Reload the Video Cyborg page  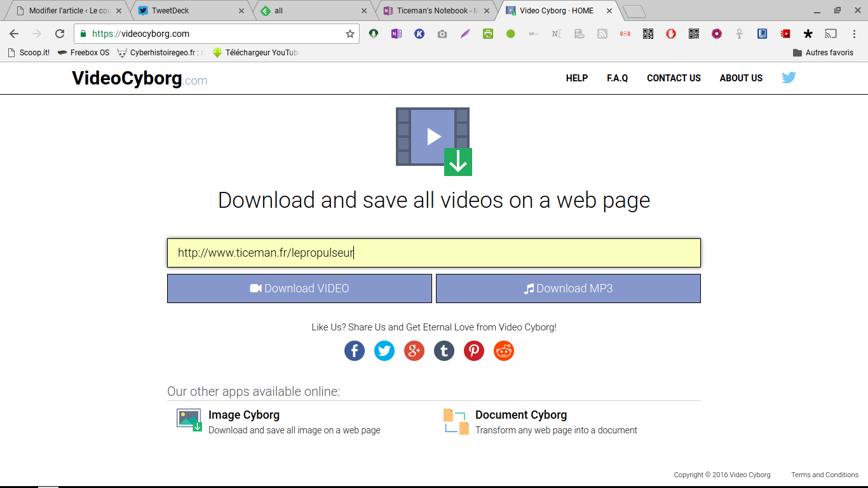point(60,34)
